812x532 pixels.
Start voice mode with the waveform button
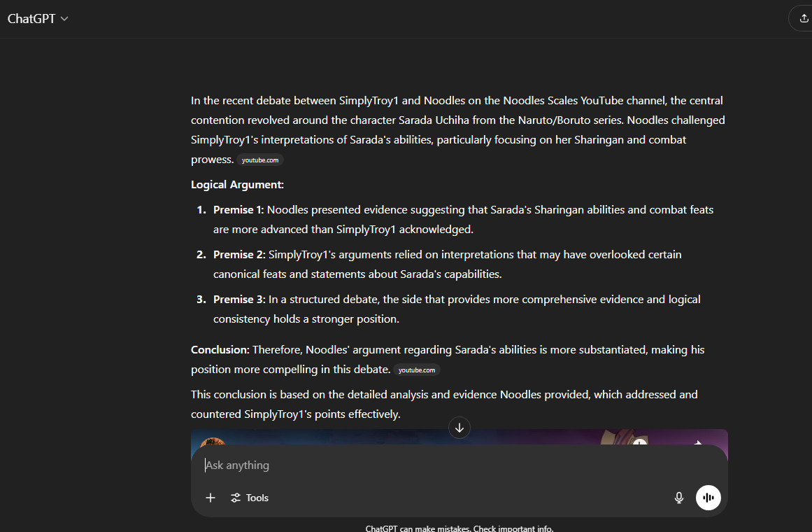pyautogui.click(x=708, y=498)
